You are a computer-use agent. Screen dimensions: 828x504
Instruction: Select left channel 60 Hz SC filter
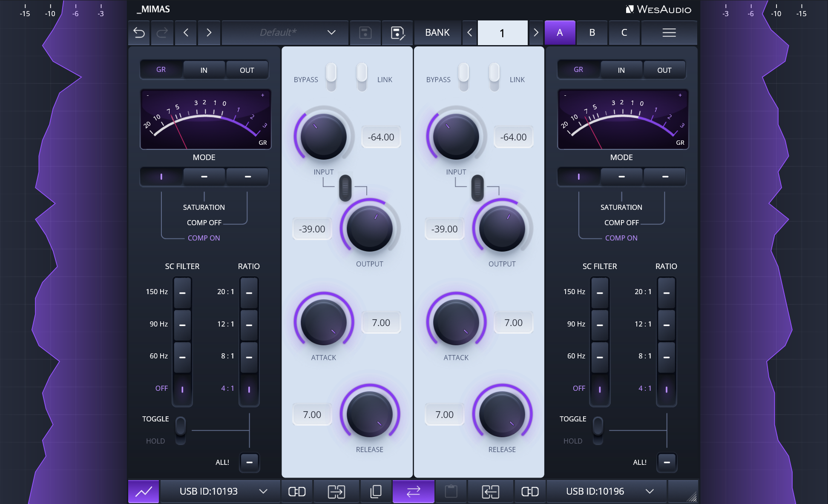[x=182, y=357]
